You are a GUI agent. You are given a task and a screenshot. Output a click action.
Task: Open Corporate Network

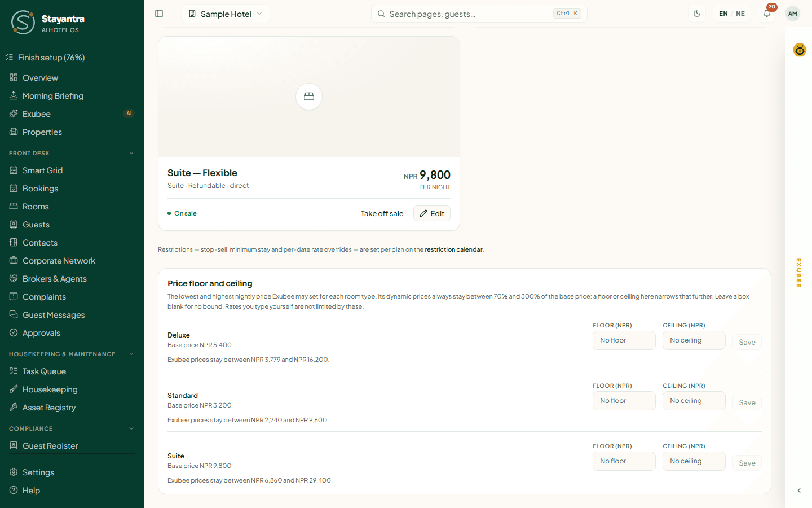pos(72,261)
